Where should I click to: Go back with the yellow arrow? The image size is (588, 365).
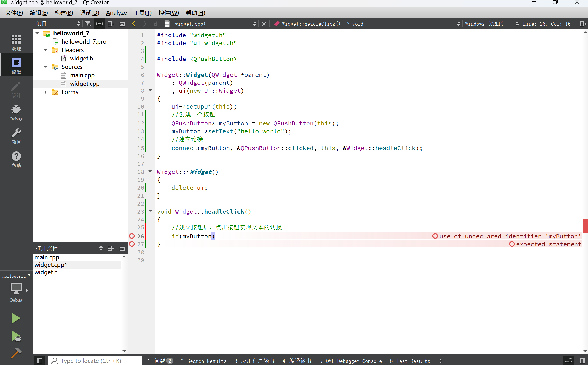pos(134,24)
